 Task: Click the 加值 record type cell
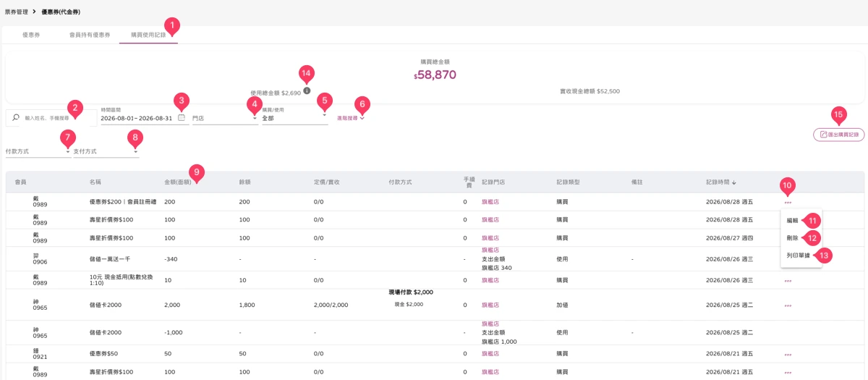[x=563, y=305]
